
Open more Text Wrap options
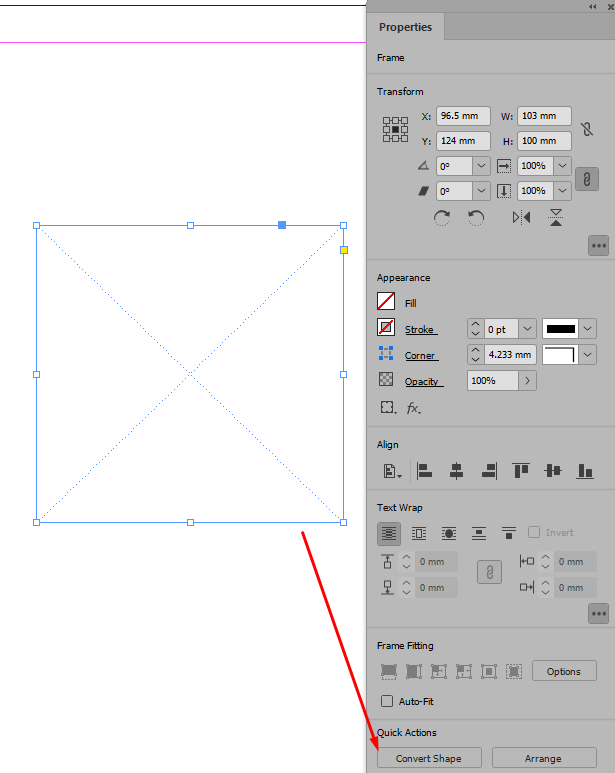click(598, 614)
